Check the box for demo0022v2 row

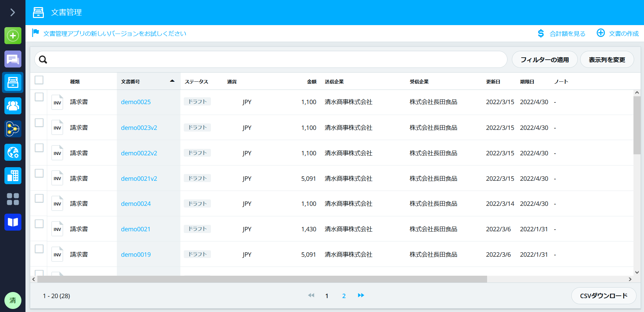[x=39, y=148]
